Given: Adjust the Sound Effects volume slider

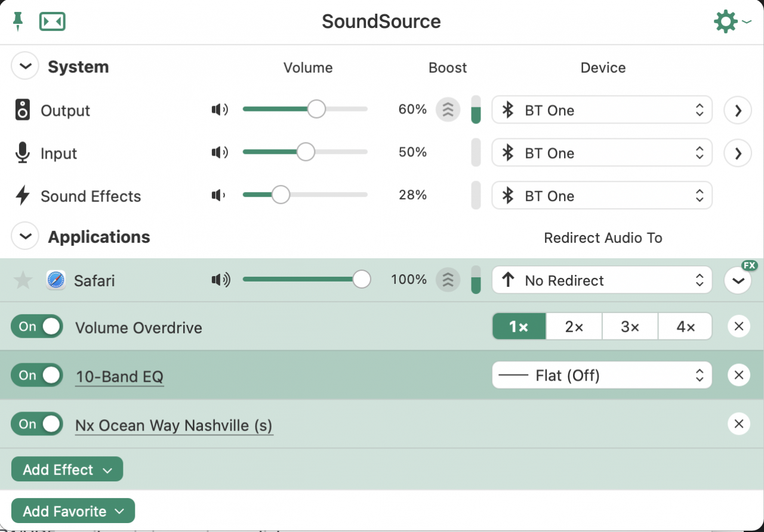Looking at the screenshot, I should (305, 195).
